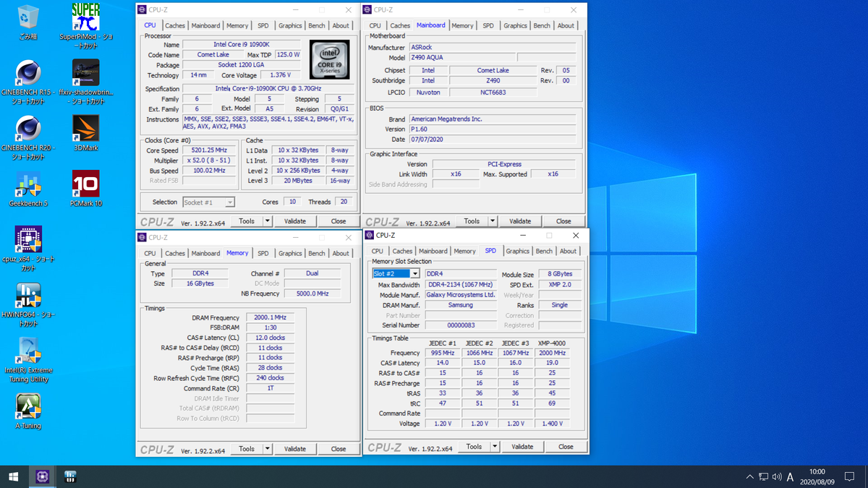Launch the A-Tuning desktop icon

pos(27,411)
